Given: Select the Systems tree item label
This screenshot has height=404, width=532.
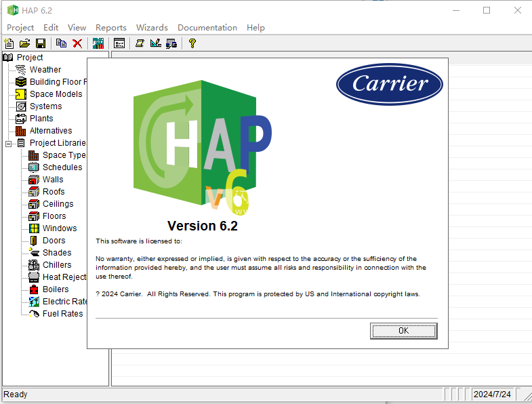Looking at the screenshot, I should pos(46,106).
